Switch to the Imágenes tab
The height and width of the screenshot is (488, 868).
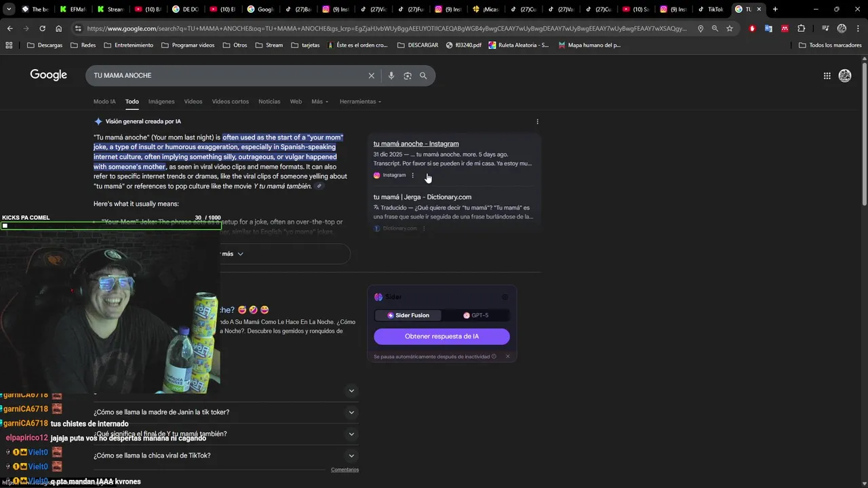[161, 102]
